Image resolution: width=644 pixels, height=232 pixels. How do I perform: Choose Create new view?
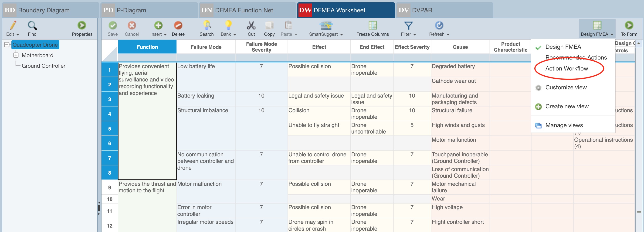tap(567, 106)
